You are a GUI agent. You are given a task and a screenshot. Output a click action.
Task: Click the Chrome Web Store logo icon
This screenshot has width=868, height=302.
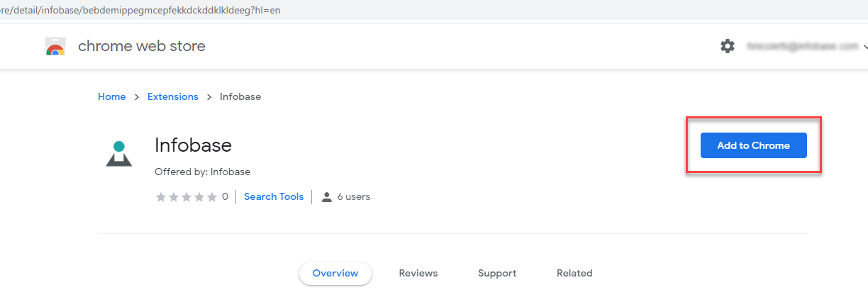(x=55, y=47)
